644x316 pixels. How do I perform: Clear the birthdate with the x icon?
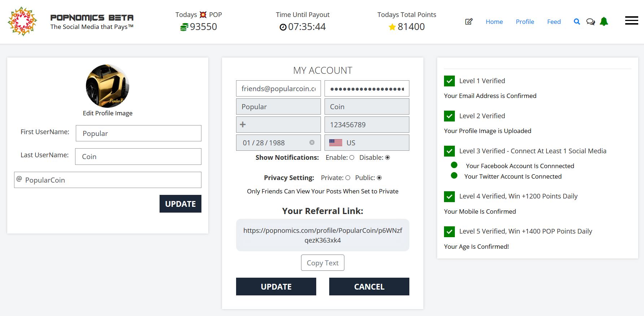(312, 142)
